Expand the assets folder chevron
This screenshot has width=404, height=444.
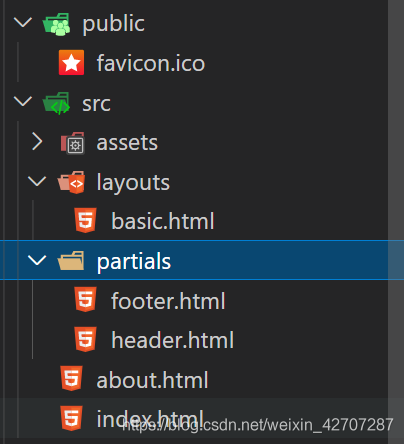(37, 142)
